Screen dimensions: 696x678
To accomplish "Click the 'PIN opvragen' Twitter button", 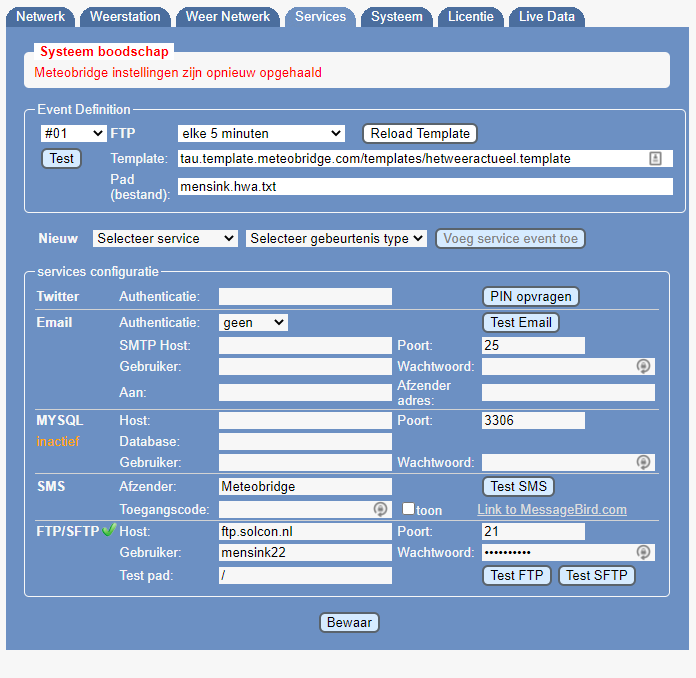I will point(531,296).
